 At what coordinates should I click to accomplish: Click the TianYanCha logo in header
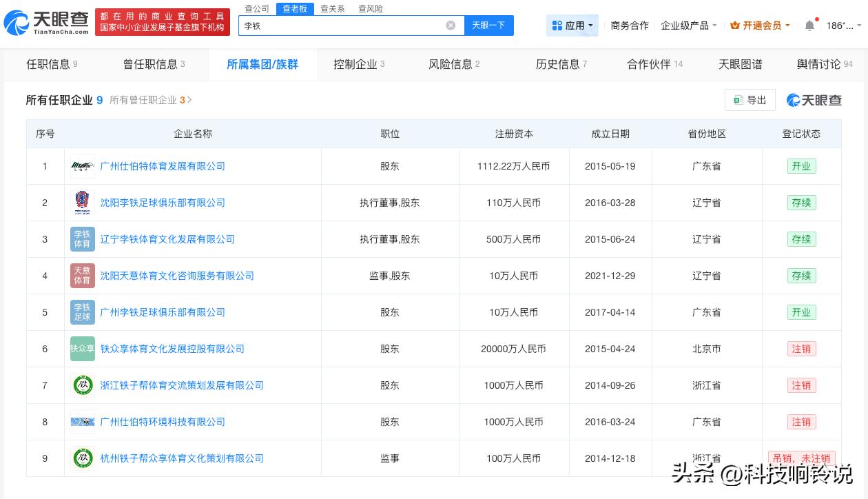pyautogui.click(x=46, y=23)
